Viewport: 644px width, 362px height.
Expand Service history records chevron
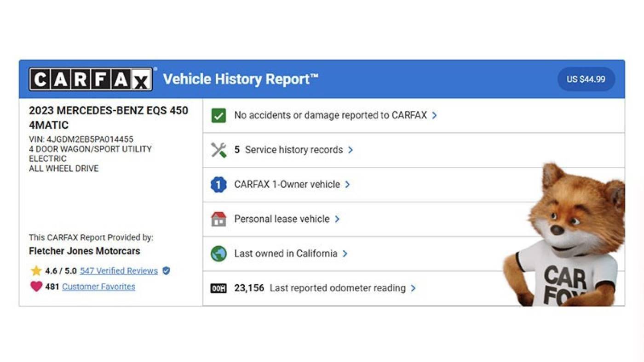coord(351,150)
